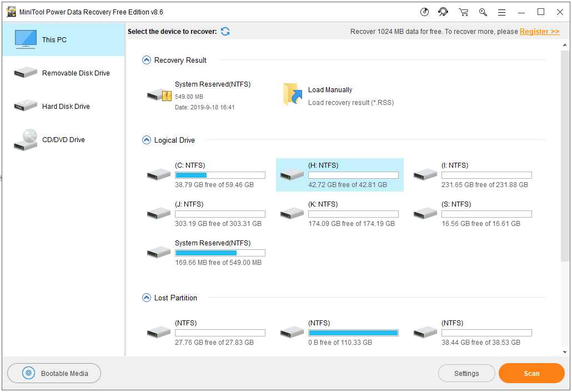Click the license key registration icon

tap(483, 12)
